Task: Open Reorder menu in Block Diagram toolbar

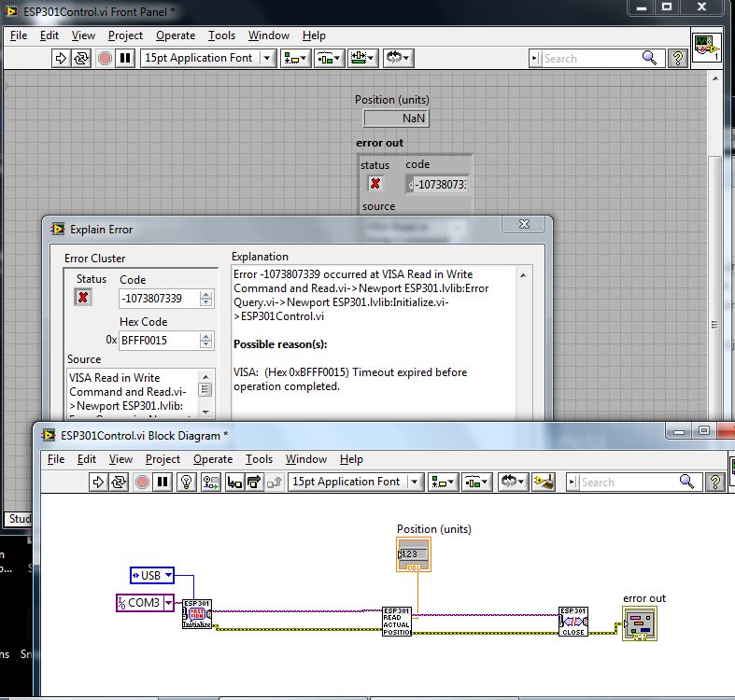Action: 513,482
